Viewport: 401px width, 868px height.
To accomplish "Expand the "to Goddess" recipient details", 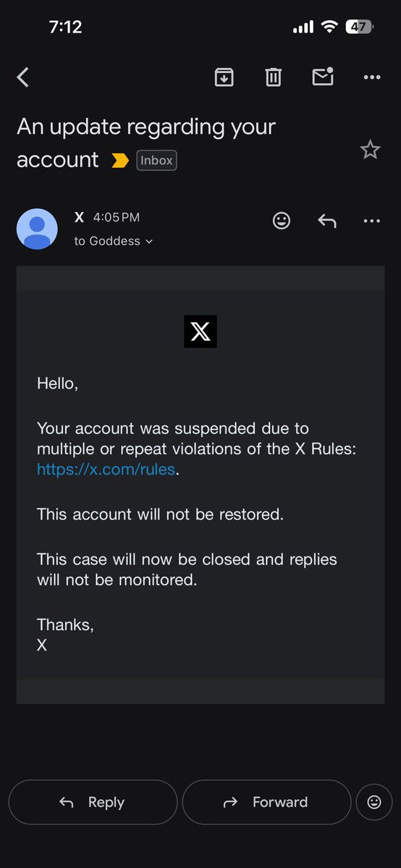I will [x=114, y=241].
